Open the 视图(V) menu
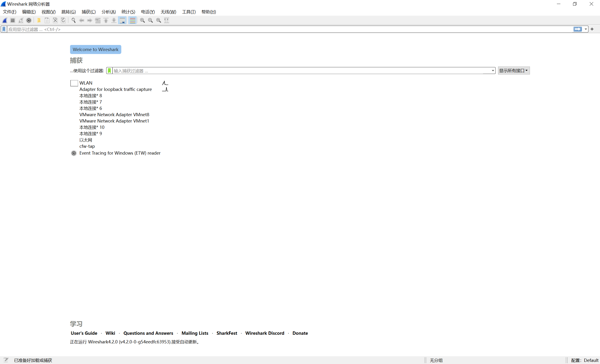 coord(49,12)
